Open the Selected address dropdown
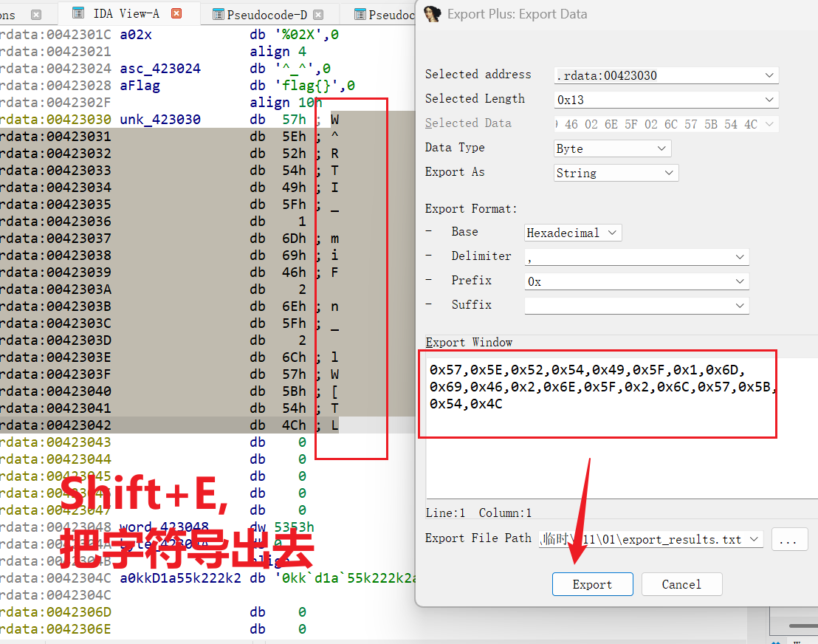This screenshot has width=818, height=644. pos(769,75)
